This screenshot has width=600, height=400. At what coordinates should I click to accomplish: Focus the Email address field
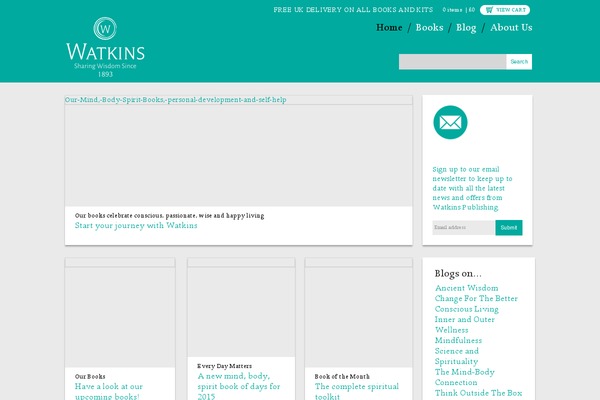[x=464, y=227]
